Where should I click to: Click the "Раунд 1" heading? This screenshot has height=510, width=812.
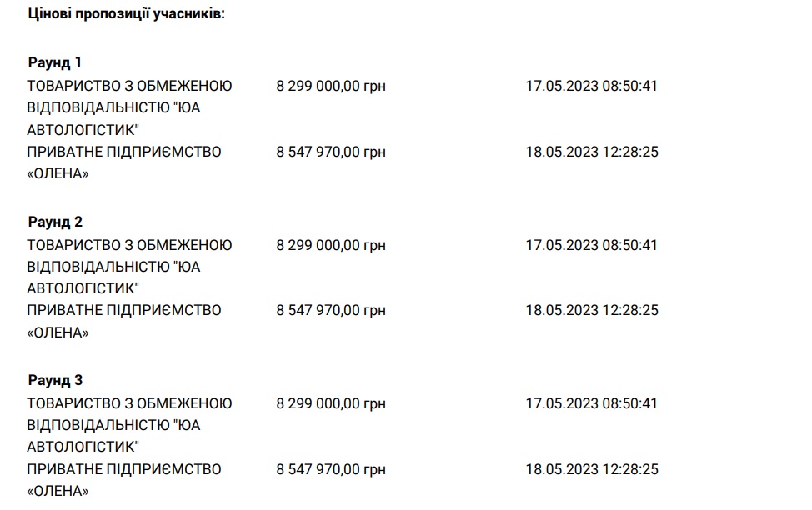click(x=55, y=63)
